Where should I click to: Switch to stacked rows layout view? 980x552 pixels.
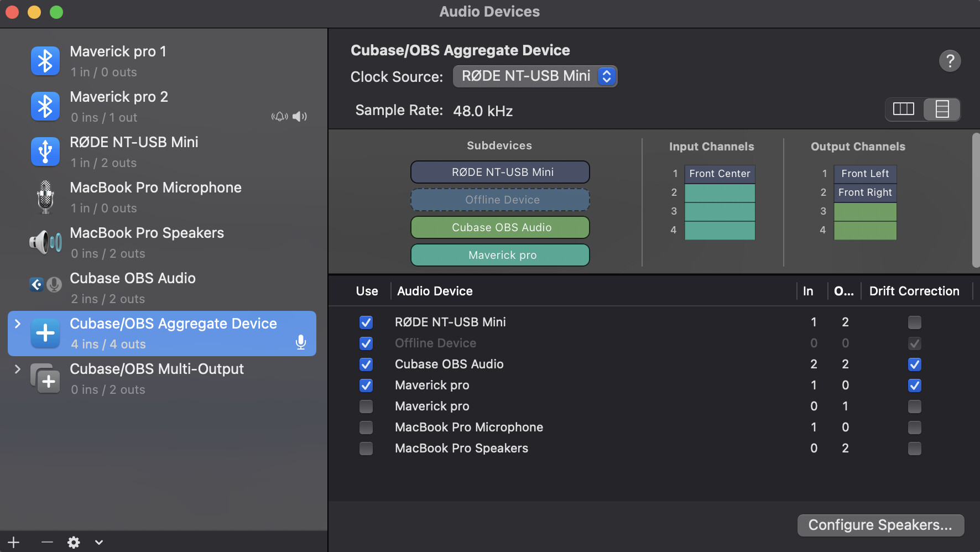(942, 109)
